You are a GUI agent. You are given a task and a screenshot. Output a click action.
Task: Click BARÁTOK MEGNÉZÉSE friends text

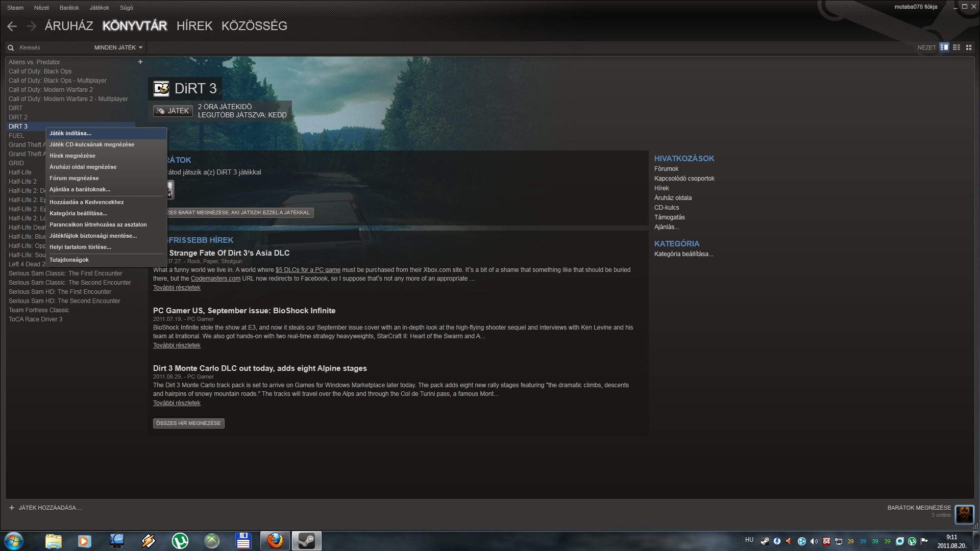tap(919, 508)
